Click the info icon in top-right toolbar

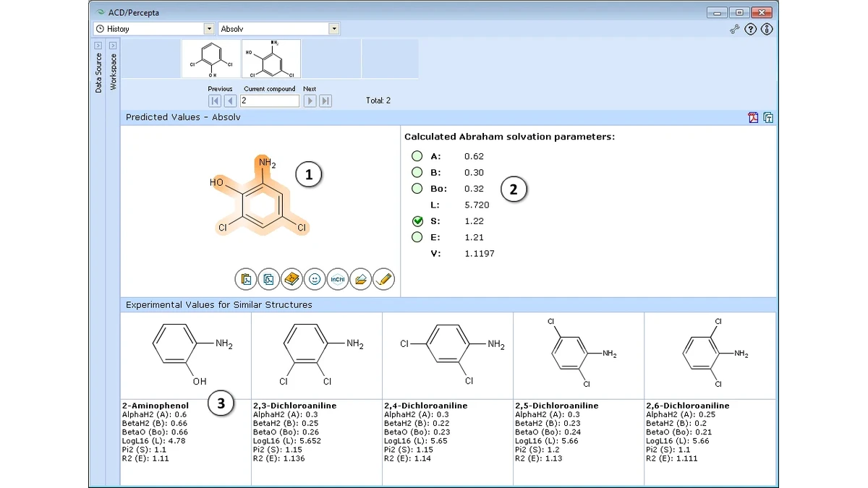coord(767,30)
